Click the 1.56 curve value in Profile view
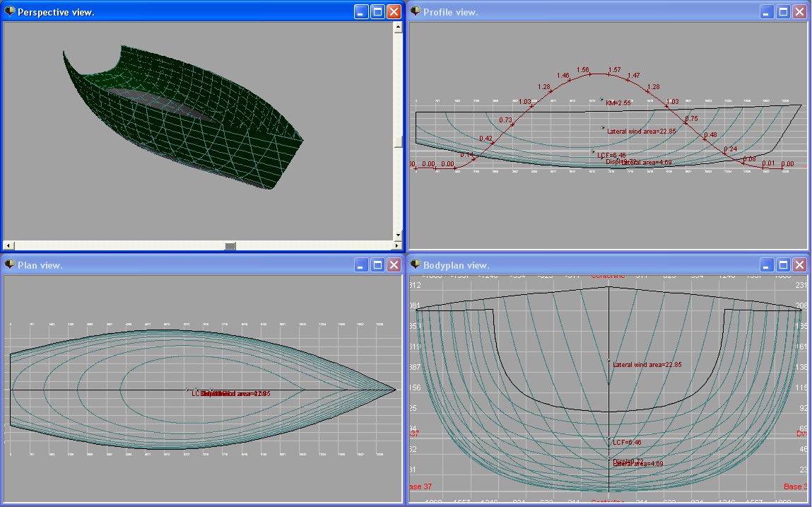The image size is (812, 507). coord(582,69)
